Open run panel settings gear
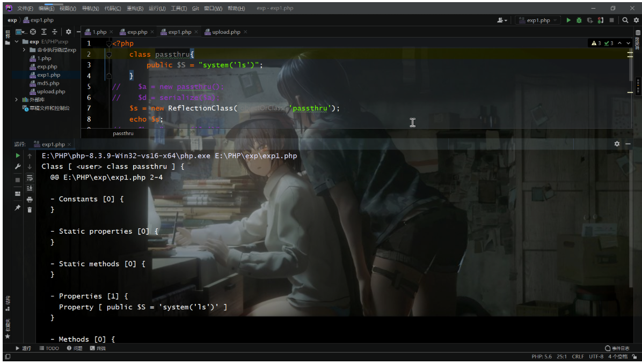 pos(617,144)
